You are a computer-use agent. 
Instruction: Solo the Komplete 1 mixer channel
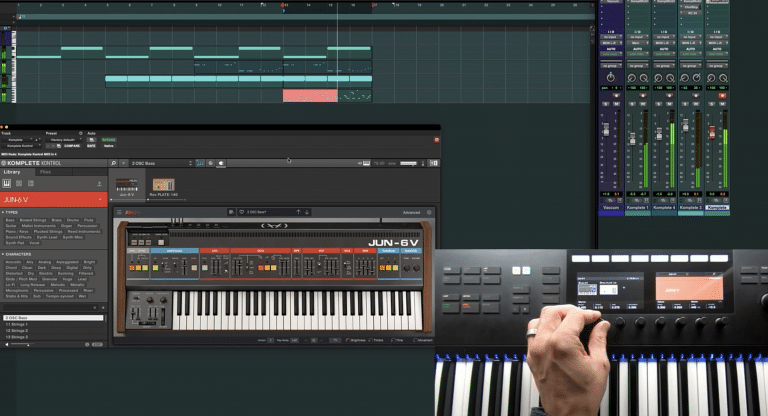pos(632,104)
